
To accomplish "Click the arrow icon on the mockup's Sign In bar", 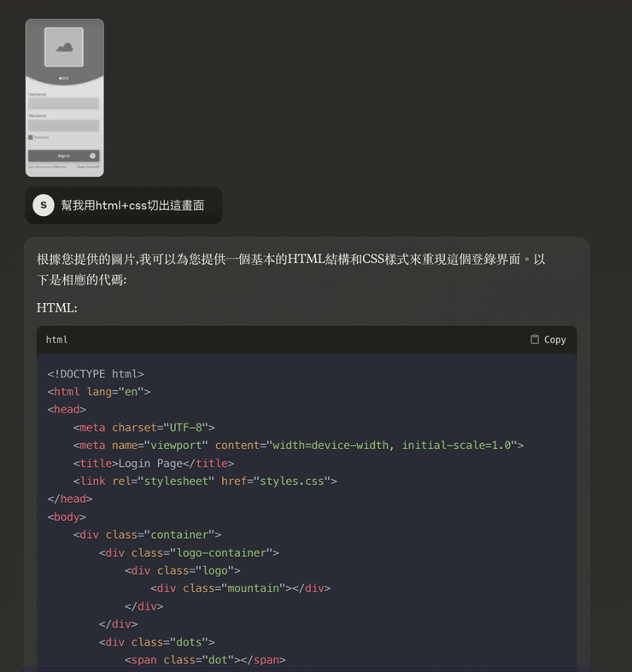I will pos(92,155).
